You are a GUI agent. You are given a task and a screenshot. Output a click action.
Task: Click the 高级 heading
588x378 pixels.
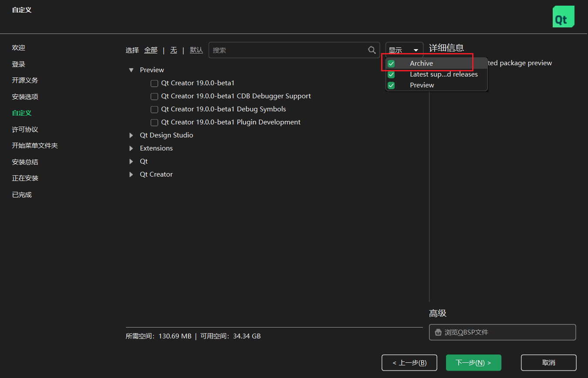click(438, 314)
